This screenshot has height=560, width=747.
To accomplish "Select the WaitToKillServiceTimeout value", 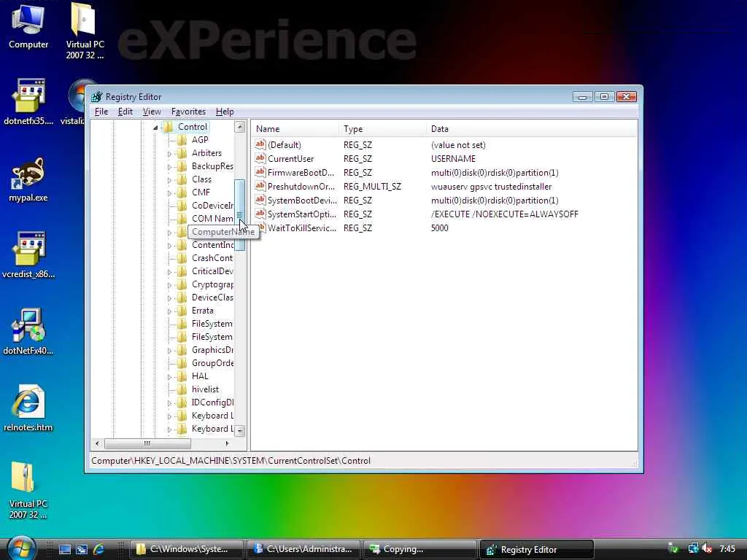I will pos(301,227).
